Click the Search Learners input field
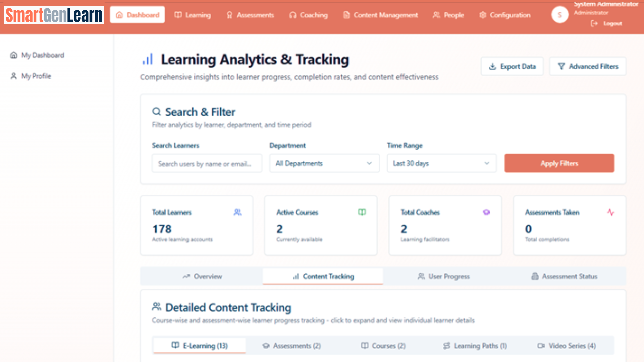The height and width of the screenshot is (362, 644). (207, 163)
